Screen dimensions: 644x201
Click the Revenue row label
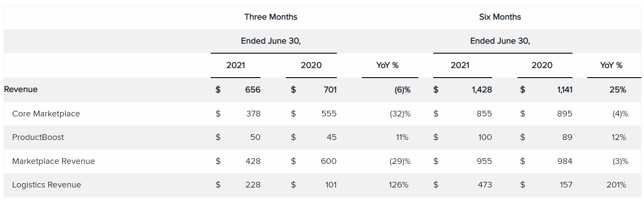(x=21, y=89)
